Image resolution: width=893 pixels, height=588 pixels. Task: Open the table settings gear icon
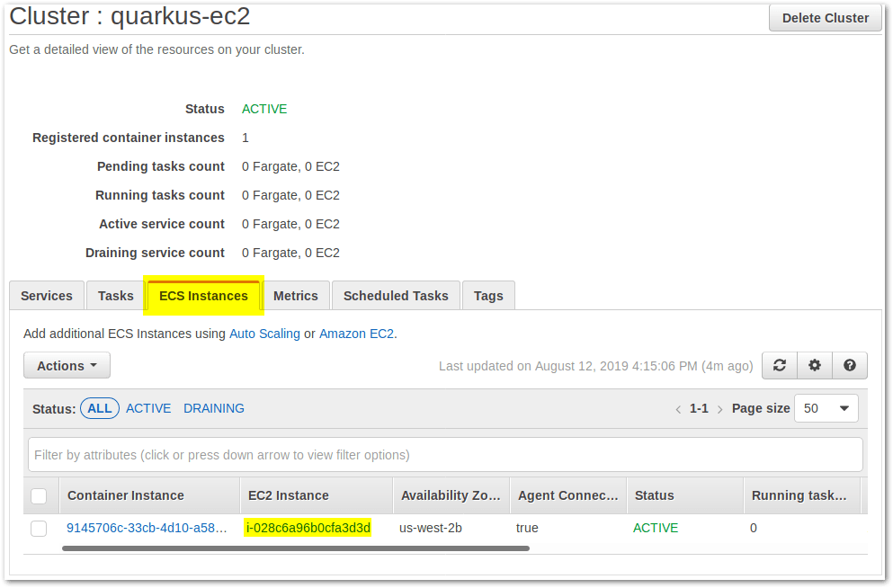pyautogui.click(x=814, y=365)
